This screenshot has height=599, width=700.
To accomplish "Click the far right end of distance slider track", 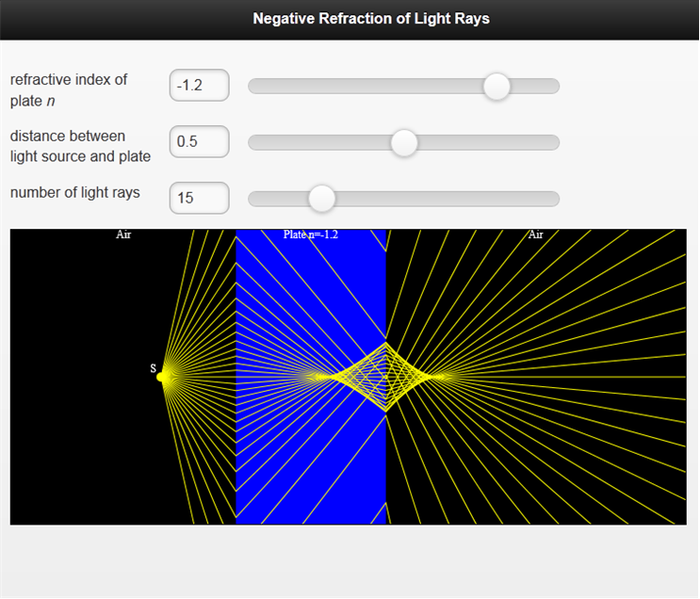I will point(554,142).
